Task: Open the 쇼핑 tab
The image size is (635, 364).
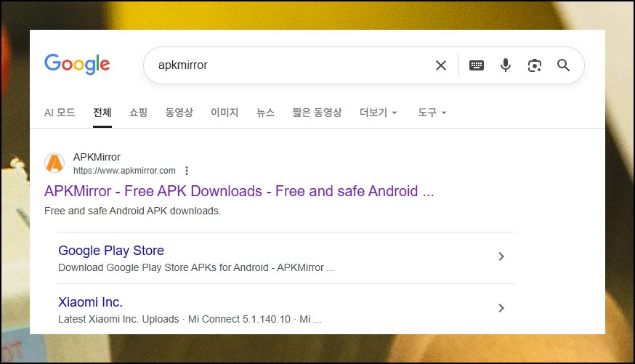Action: click(x=138, y=112)
